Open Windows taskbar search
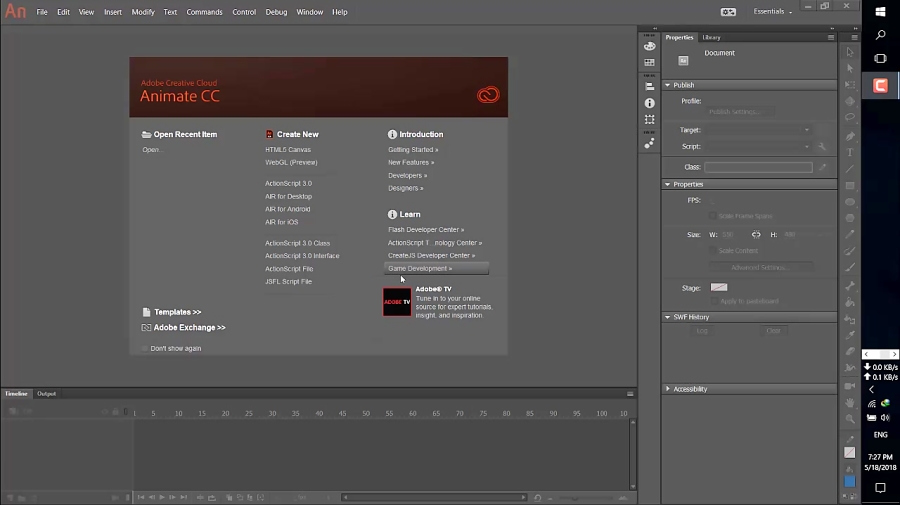Viewport: 900px width, 505px height. click(x=880, y=35)
